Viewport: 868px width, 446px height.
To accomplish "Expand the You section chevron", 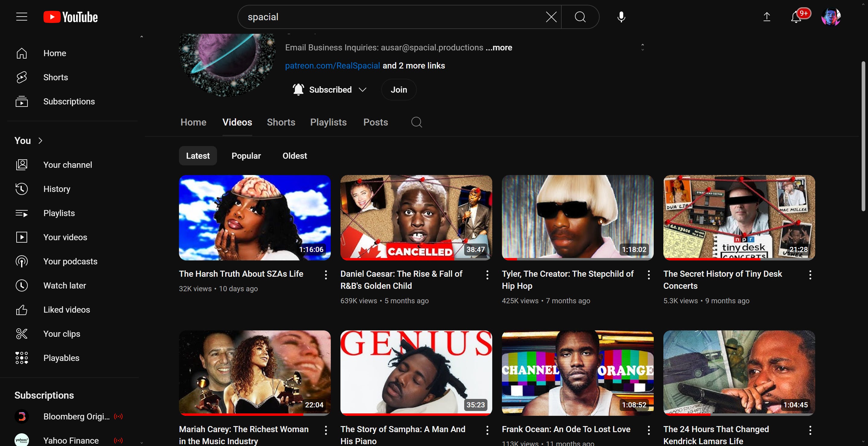I will click(40, 141).
